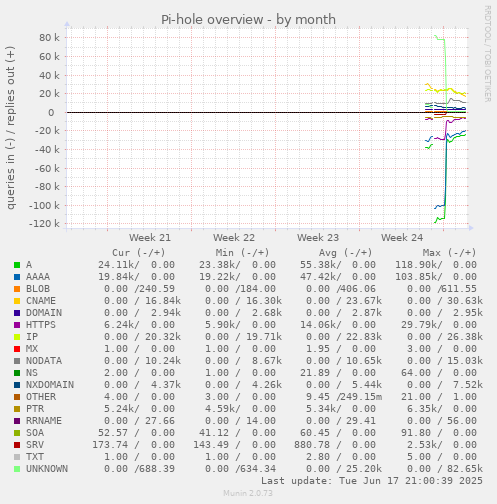Click the -120 k y-axis tick label
Screen dimensions: 497x504
[x=44, y=224]
